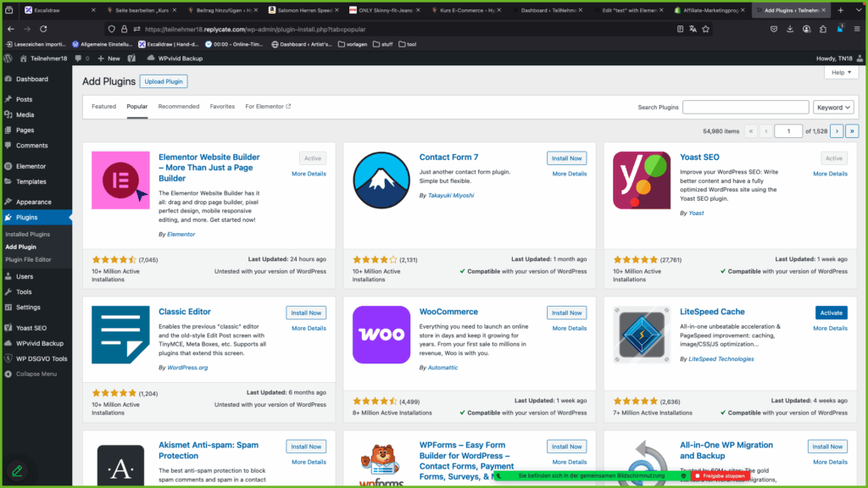Open the tool bookmarks folder
868x488 pixels.
click(x=408, y=44)
